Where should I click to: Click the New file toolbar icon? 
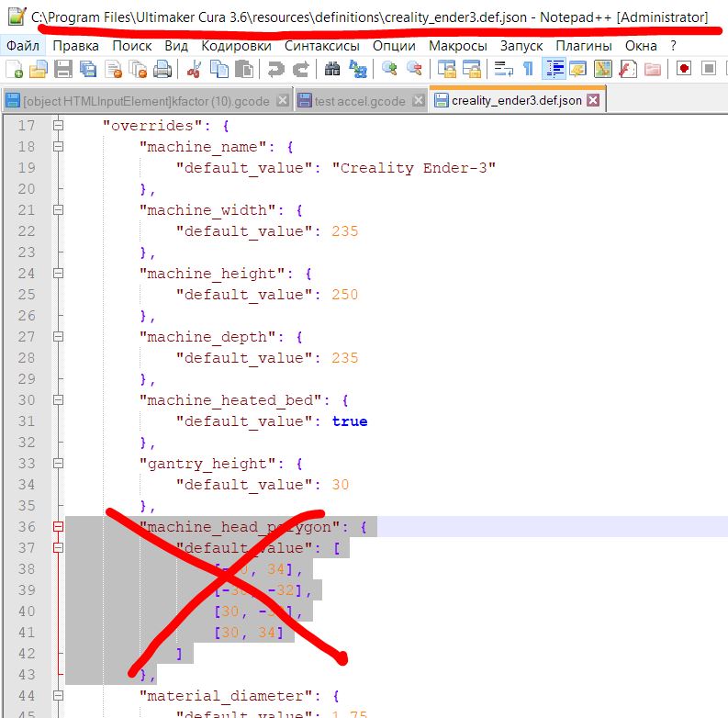14,69
